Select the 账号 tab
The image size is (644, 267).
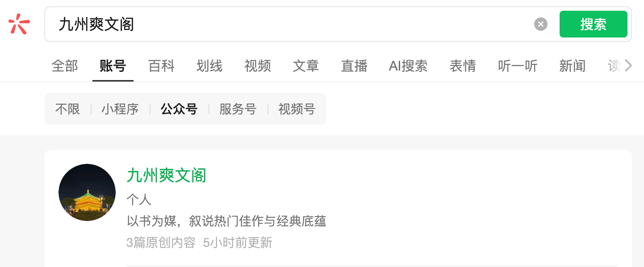[x=113, y=66]
